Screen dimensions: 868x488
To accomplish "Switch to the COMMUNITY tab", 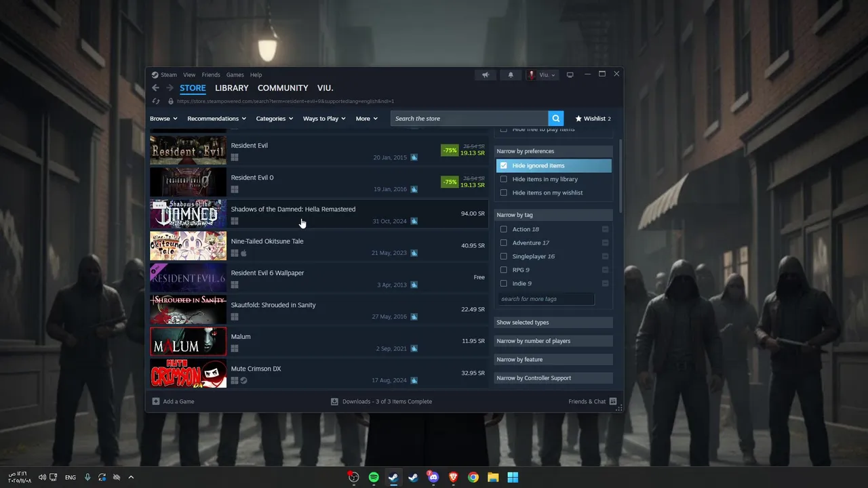I will [283, 88].
